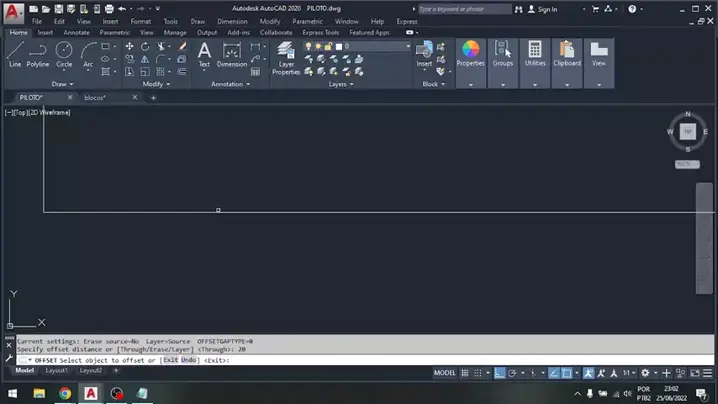Switch to the Annotate ribbon tab

tap(76, 32)
